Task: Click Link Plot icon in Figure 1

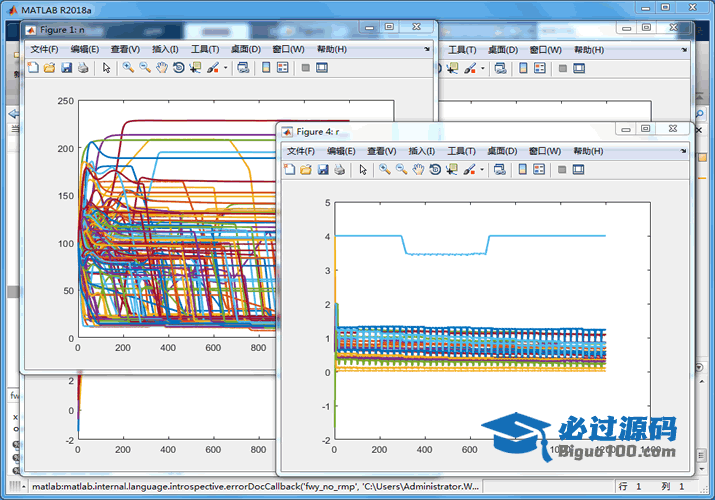Action: tap(244, 68)
